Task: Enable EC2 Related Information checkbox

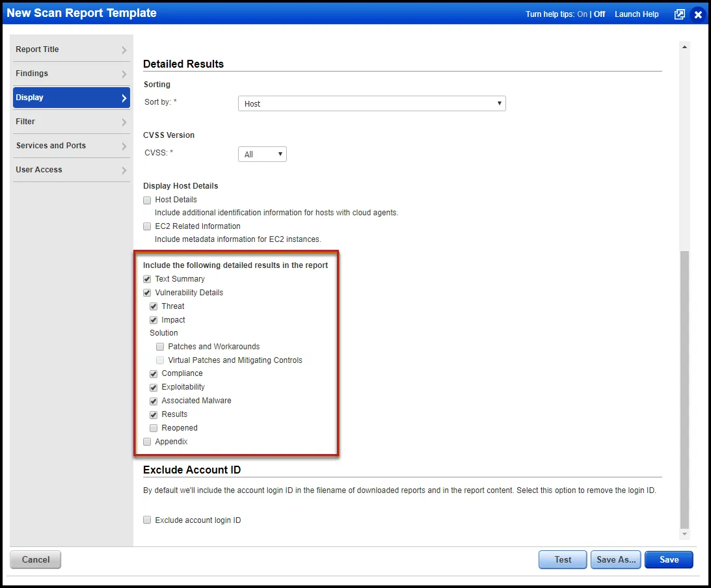Action: tap(147, 226)
